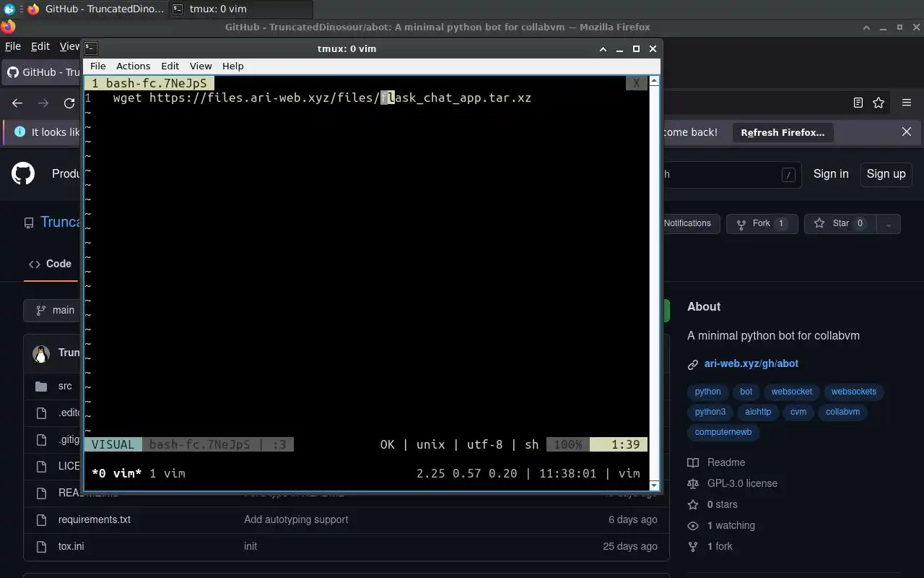
Task: Click the aiohttp topic tag
Action: point(758,412)
